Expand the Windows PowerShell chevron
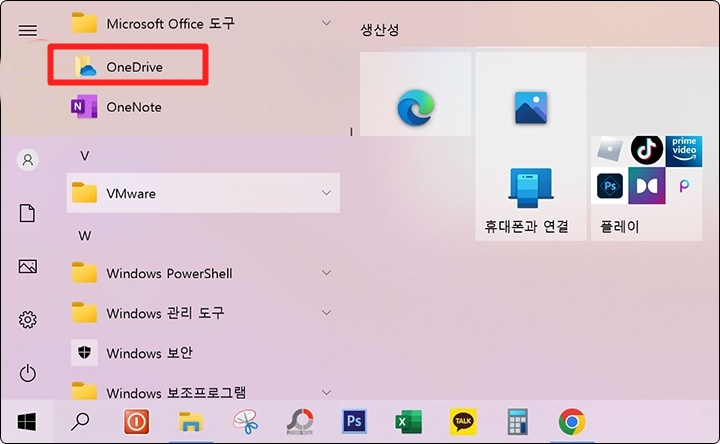 coord(326,273)
